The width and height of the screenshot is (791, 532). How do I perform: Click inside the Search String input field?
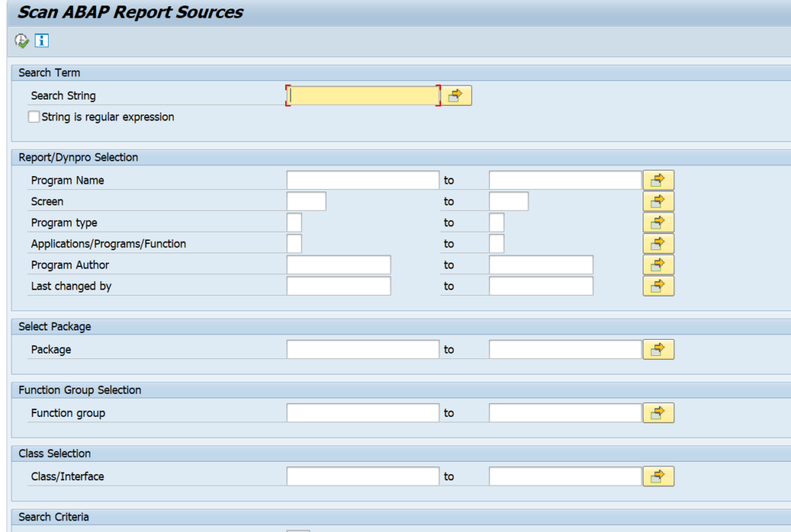[x=363, y=95]
